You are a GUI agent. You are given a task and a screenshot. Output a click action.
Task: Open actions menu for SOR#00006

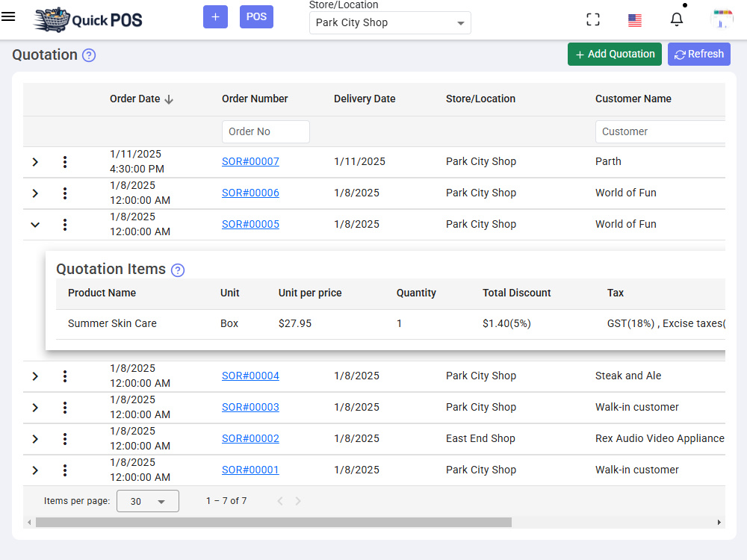tap(65, 193)
